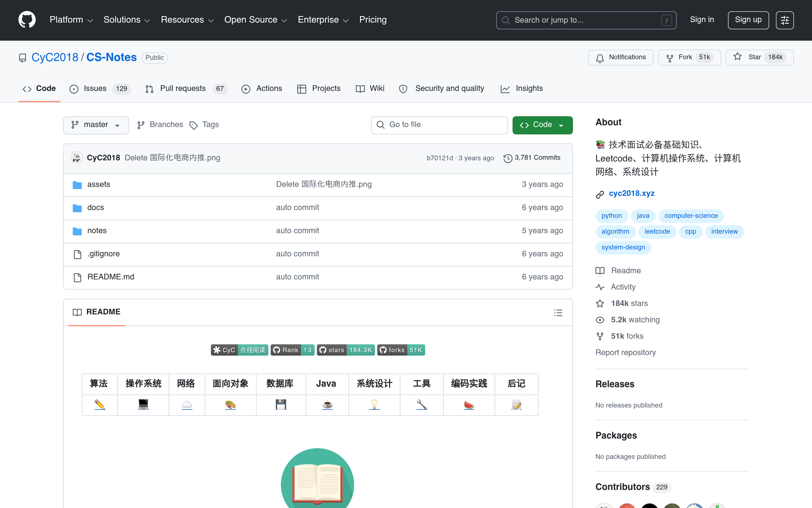Click the Sign up button

748,20
